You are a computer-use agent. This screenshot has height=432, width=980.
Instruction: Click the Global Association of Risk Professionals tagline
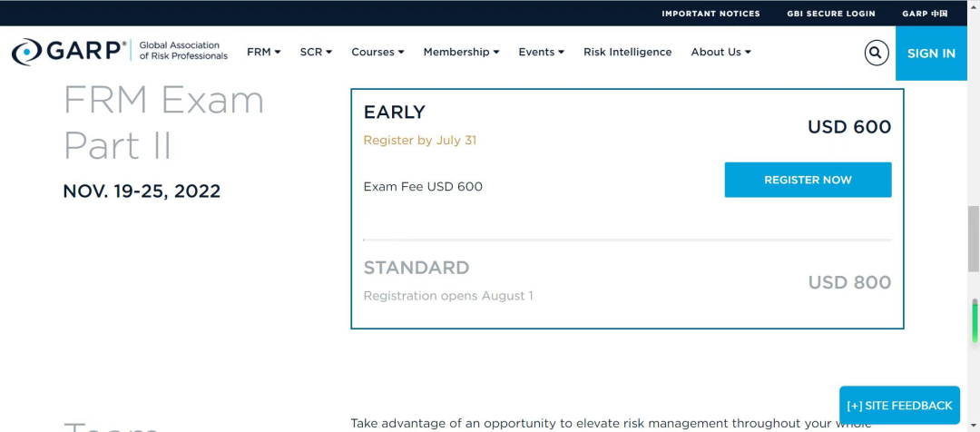pos(182,51)
